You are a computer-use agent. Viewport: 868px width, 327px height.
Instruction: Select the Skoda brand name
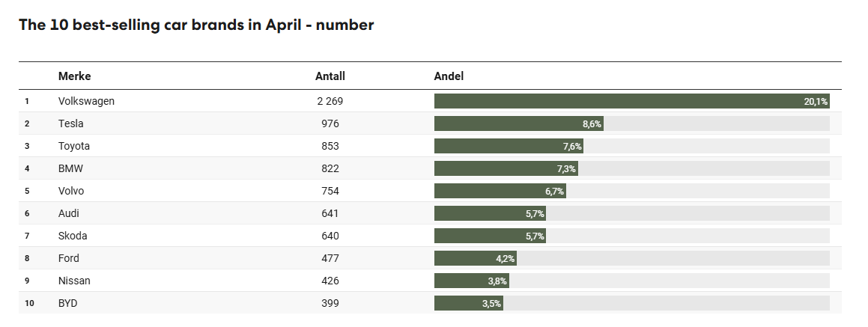click(73, 236)
